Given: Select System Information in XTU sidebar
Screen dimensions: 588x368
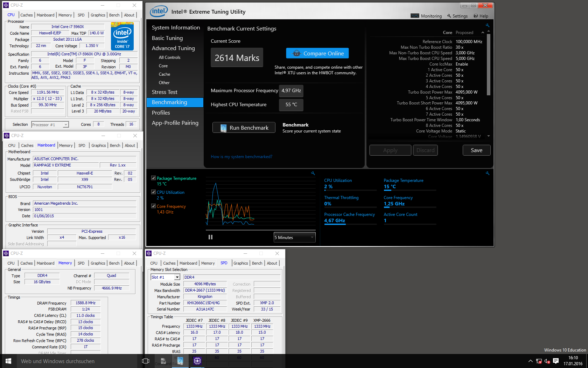Looking at the screenshot, I should click(176, 28).
